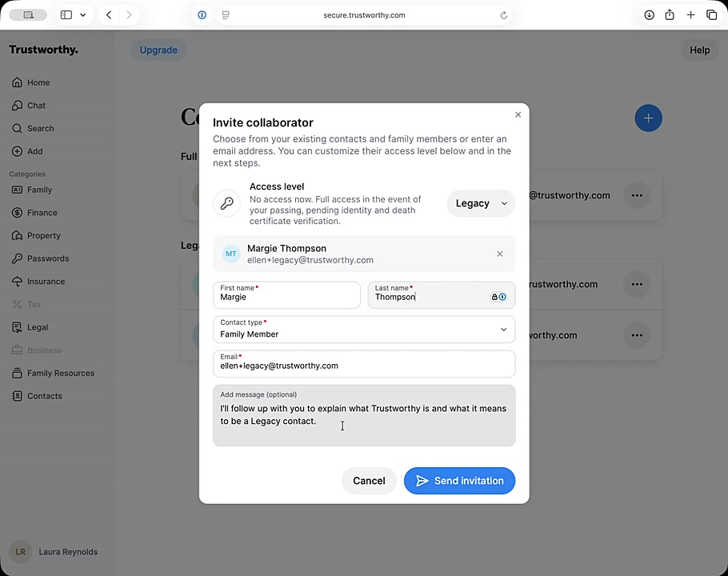Click the LR user avatar
The width and height of the screenshot is (728, 576).
21,552
